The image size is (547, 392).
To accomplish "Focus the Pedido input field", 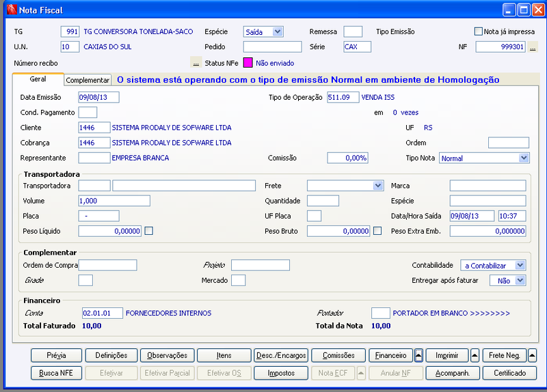I will (272, 46).
